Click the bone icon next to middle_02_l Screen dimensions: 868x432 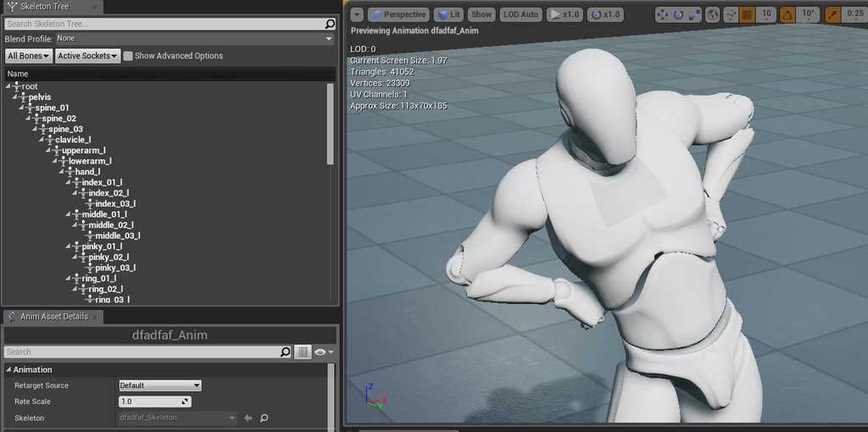coord(83,225)
